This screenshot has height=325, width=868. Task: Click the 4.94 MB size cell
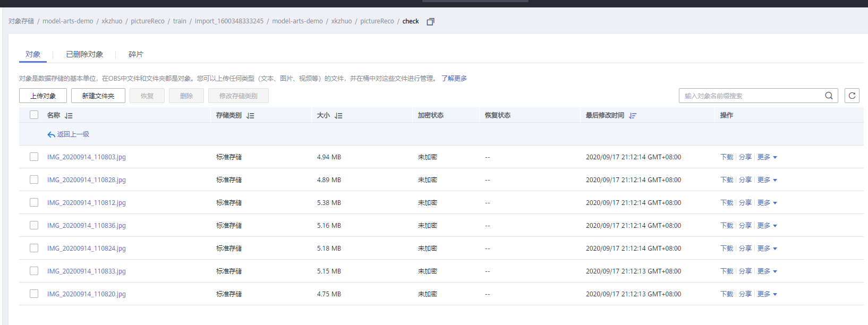click(329, 157)
